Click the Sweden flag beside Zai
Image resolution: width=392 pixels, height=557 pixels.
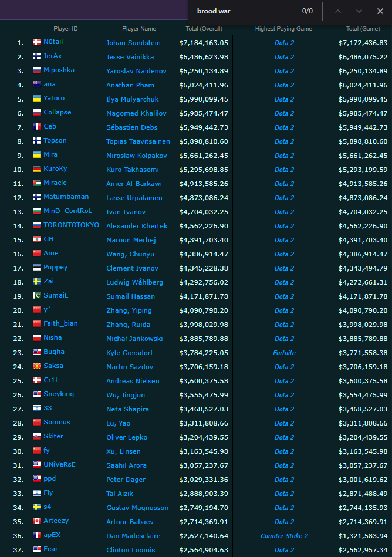(37, 281)
